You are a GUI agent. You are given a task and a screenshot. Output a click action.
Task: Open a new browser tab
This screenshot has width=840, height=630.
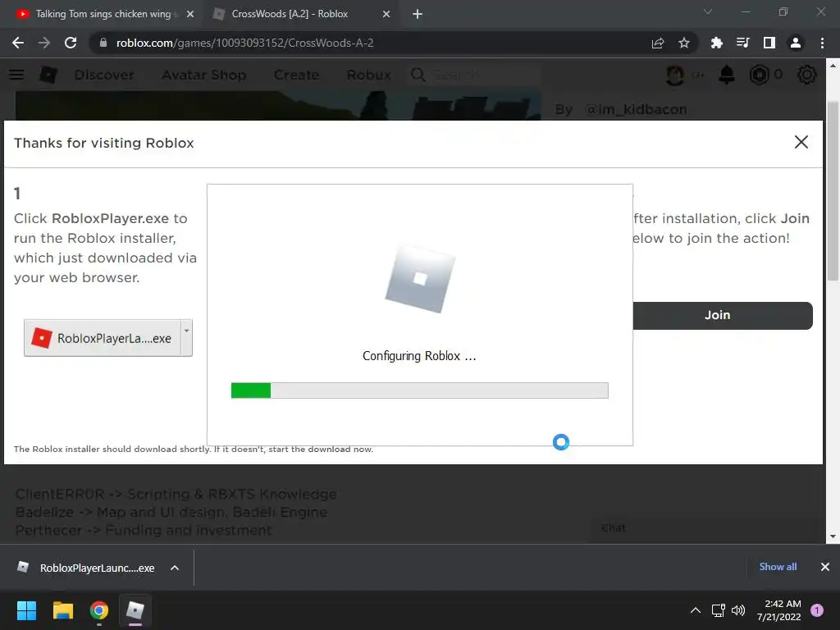[418, 15]
